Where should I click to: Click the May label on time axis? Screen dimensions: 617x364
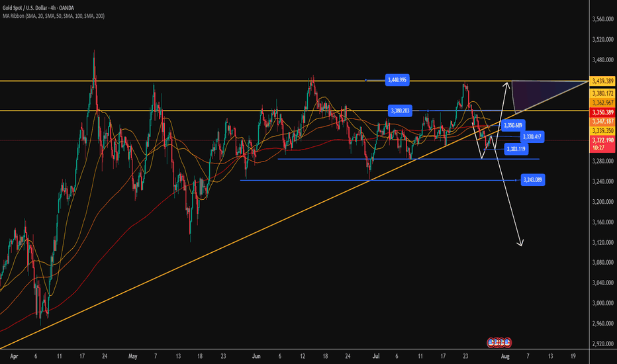(132, 357)
